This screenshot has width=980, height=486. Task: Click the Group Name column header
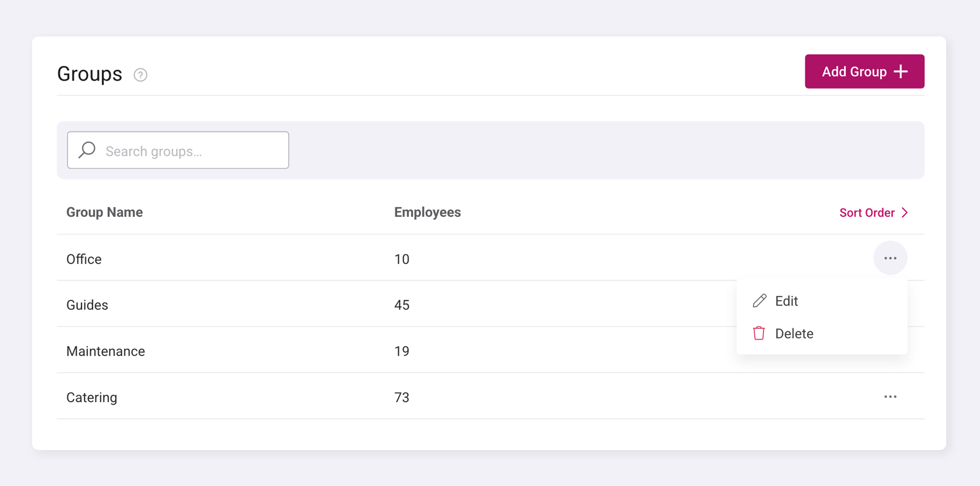click(x=105, y=212)
